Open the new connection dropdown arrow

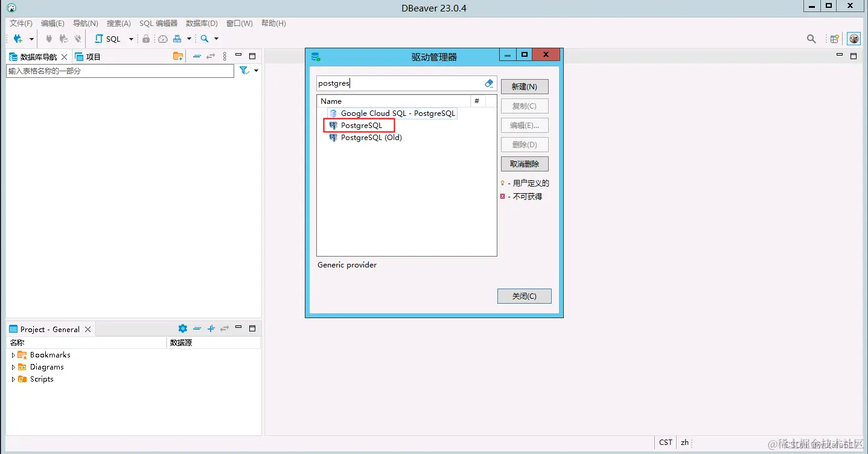coord(31,39)
